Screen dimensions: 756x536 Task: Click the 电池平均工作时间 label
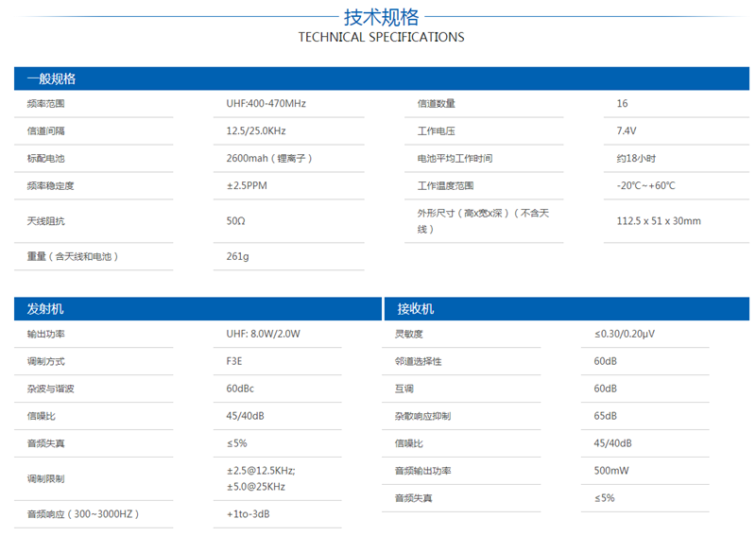tap(455, 159)
